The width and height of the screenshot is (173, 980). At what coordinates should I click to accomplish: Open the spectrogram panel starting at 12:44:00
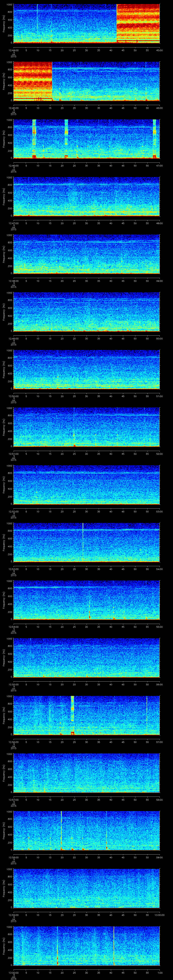[87, 24]
